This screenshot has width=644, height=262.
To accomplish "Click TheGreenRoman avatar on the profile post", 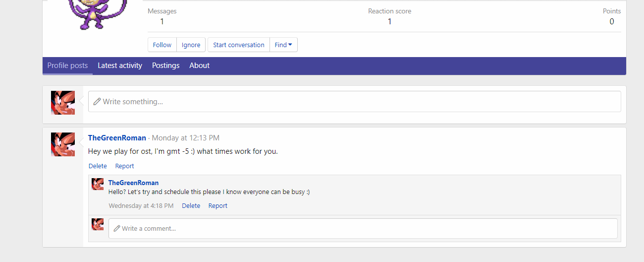I will coord(63,144).
